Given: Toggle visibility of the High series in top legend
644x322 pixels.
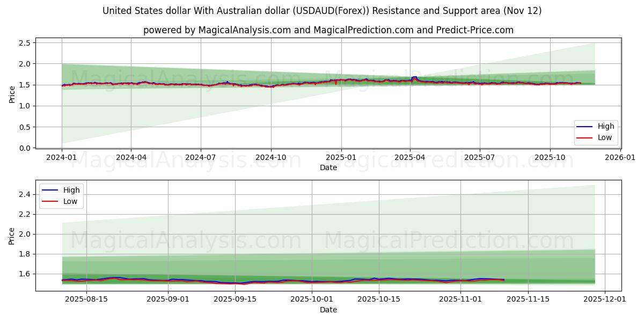Looking at the screenshot, I should pos(606,127).
